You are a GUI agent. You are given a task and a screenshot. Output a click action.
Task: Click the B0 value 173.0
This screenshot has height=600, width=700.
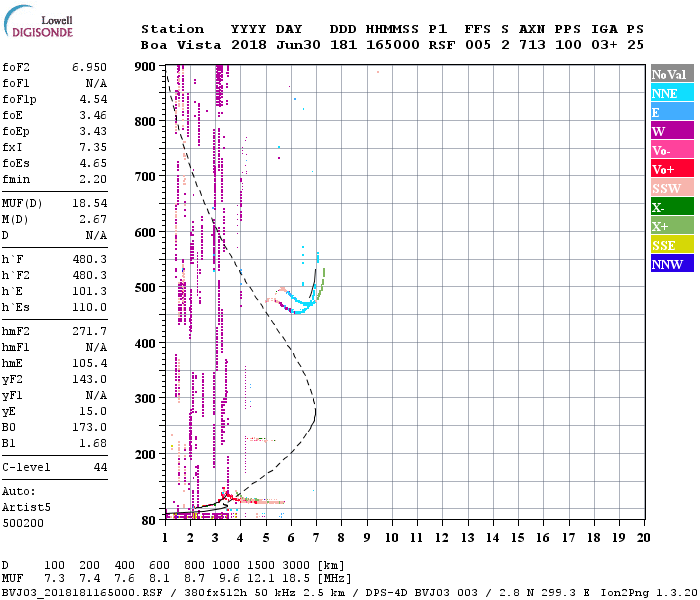point(89,428)
